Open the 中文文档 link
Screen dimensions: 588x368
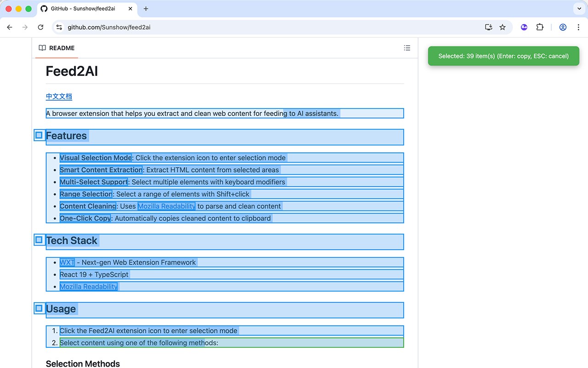59,96
